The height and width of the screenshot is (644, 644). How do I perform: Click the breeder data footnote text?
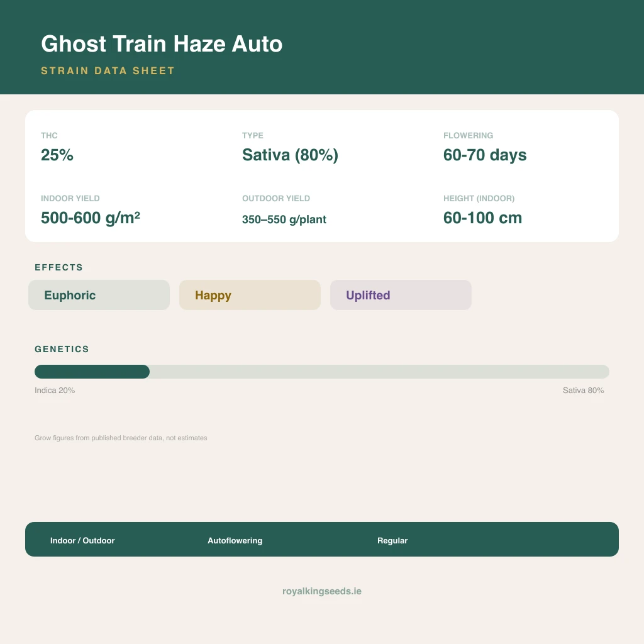pos(121,438)
